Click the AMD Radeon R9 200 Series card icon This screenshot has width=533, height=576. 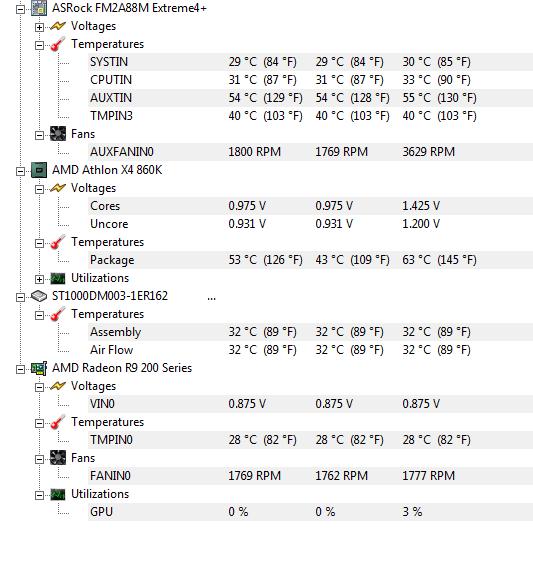pyautogui.click(x=39, y=368)
